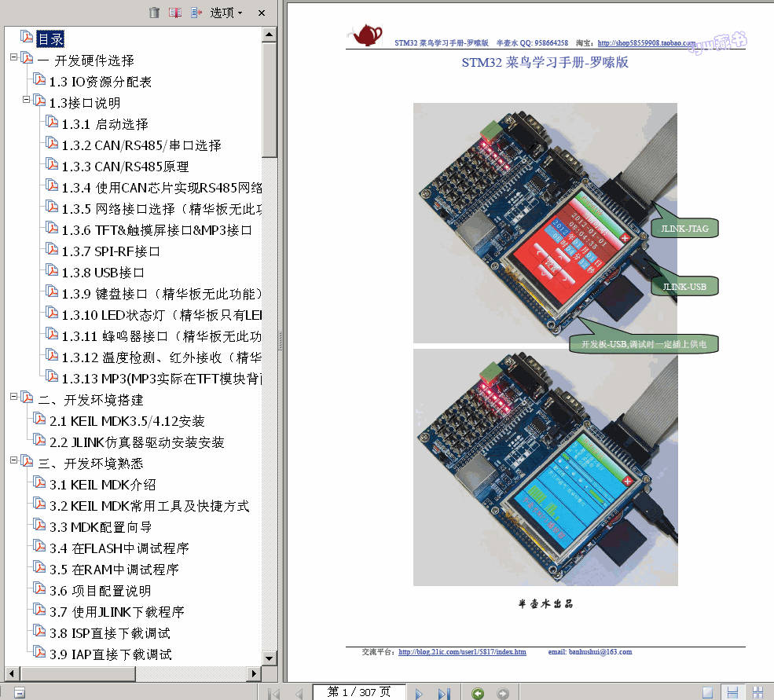Click PDF icon beside 3.5 在RAM中调试程序 bookmark
Screen dimensions: 774x700
[39, 567]
